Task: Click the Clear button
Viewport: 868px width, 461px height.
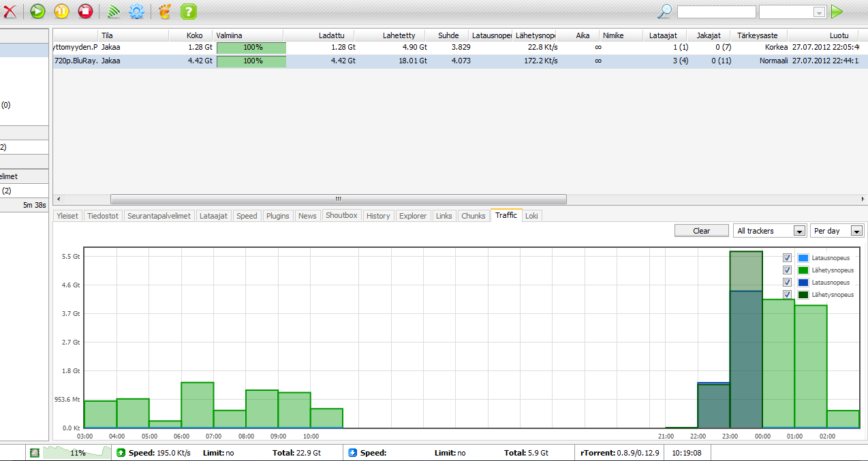Action: click(x=701, y=231)
